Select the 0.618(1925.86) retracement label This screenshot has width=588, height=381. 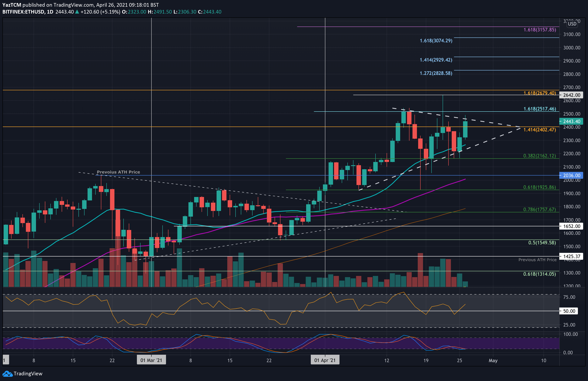[540, 187]
